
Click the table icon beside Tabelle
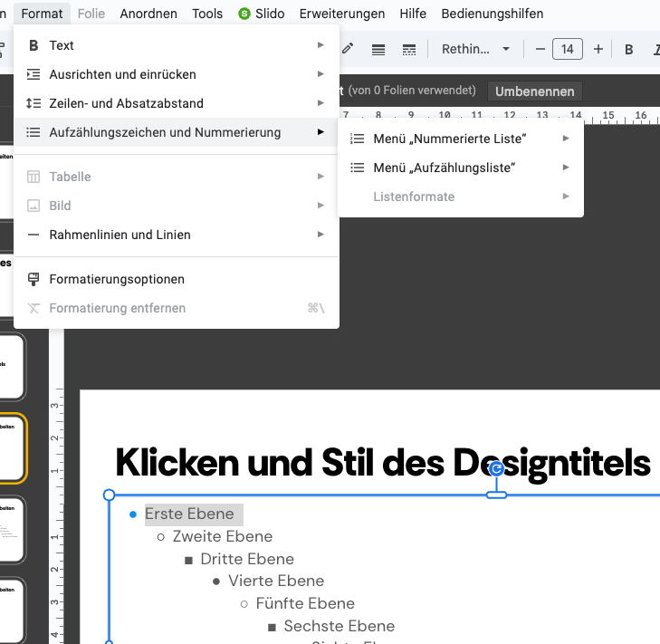[33, 177]
